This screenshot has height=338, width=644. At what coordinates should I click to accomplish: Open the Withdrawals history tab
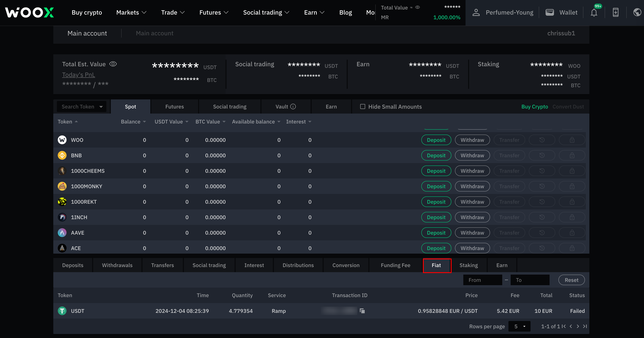pos(117,265)
